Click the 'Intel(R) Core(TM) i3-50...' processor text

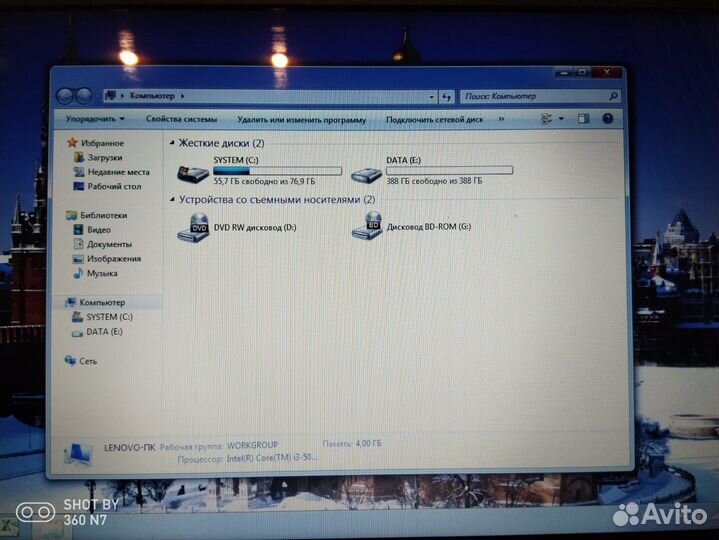tap(271, 458)
